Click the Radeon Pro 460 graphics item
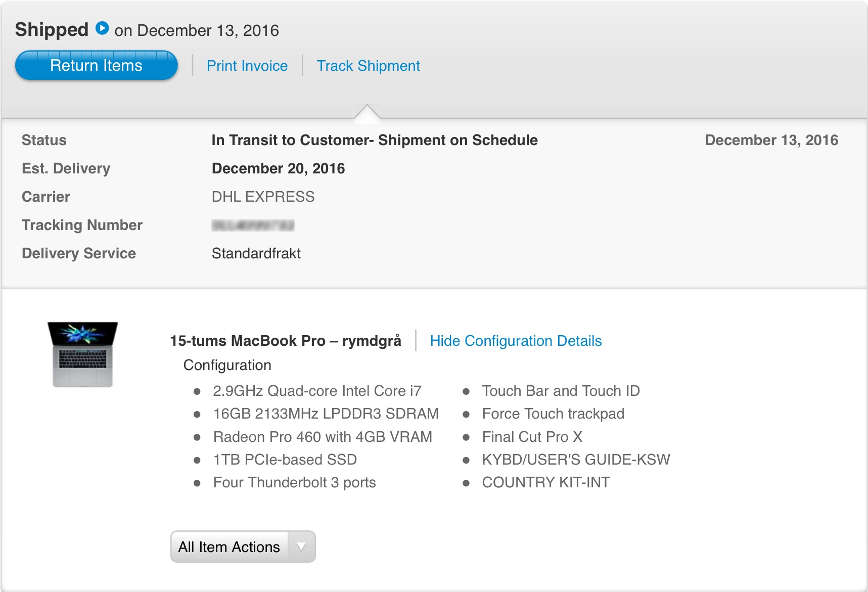This screenshot has height=592, width=868. [x=323, y=437]
